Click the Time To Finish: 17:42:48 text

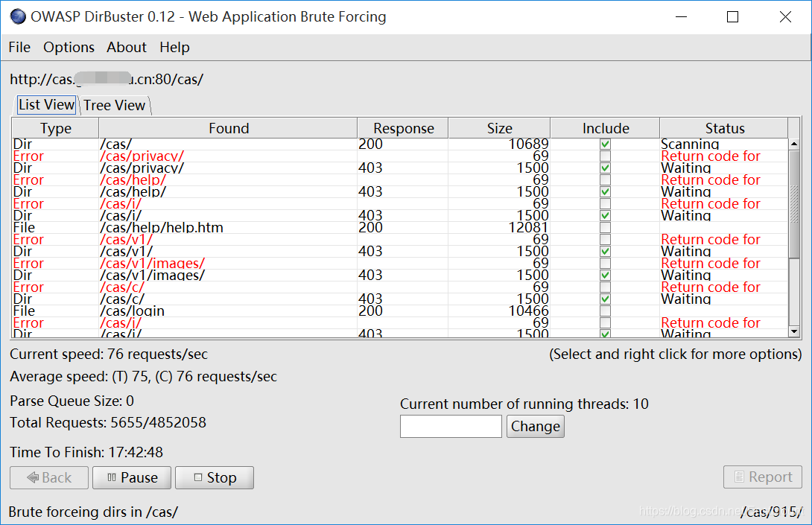[x=86, y=452]
